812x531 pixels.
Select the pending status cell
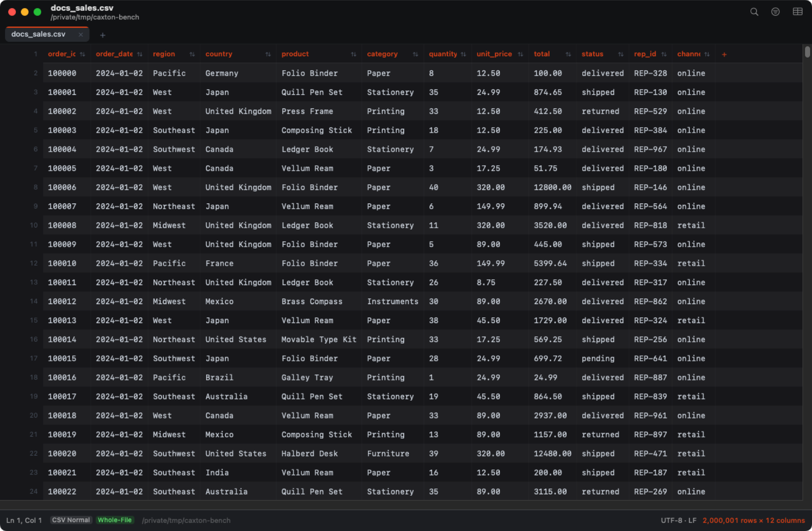pyautogui.click(x=602, y=358)
